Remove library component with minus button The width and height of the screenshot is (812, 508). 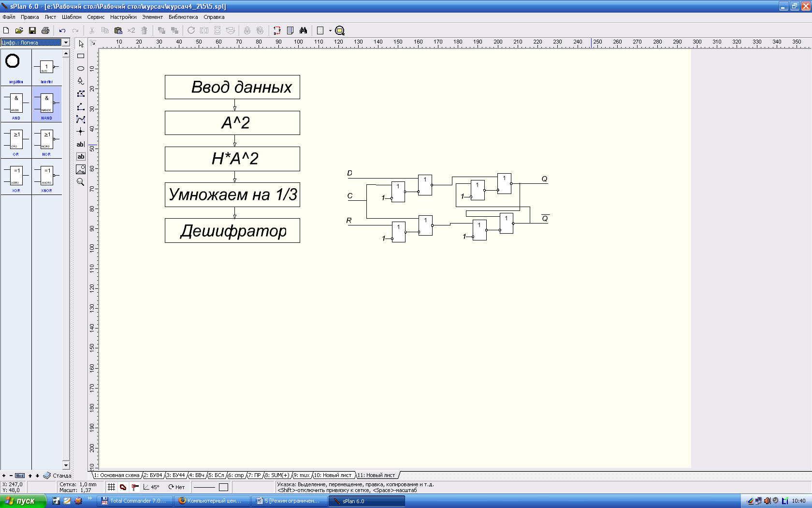(11, 476)
